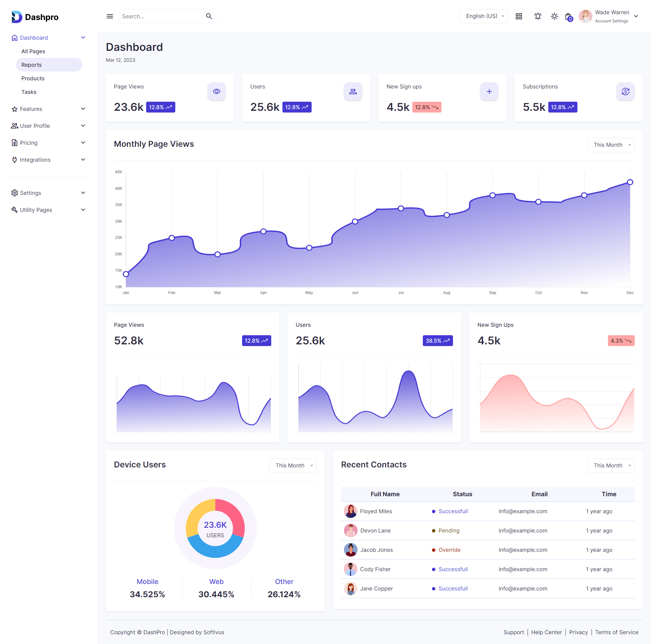Open the English (US) language dropdown
651x644 pixels.
(x=484, y=16)
